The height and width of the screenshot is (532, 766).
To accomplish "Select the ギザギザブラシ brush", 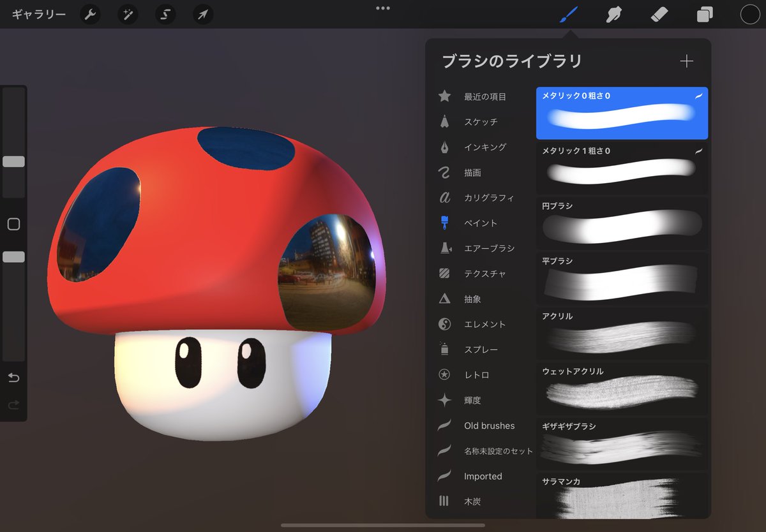I will (x=622, y=443).
